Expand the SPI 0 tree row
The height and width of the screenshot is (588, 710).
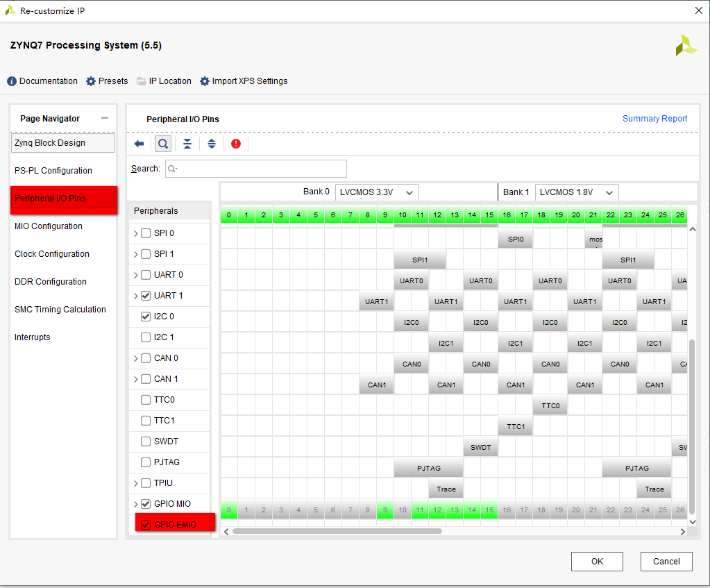(x=135, y=233)
